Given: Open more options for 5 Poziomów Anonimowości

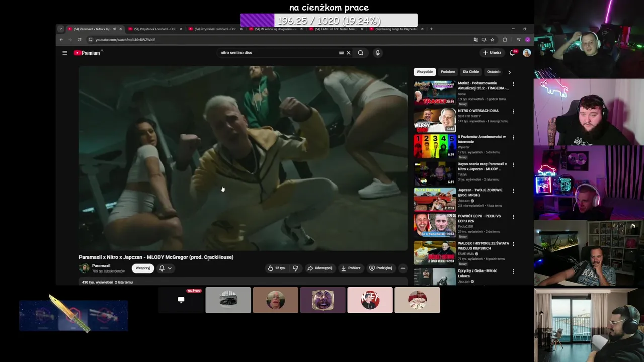Looking at the screenshot, I should pyautogui.click(x=513, y=137).
